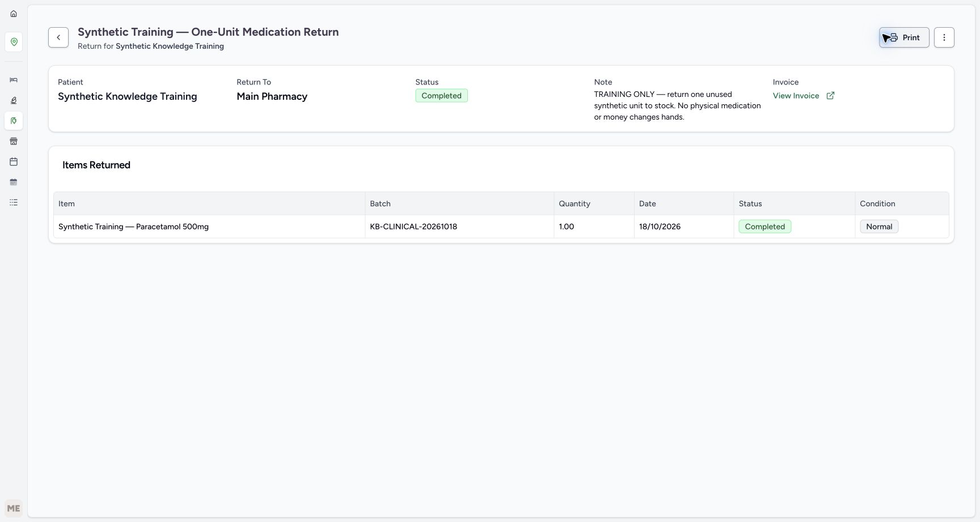Click patient name Synthetic Knowledge Training in summary card
Image resolution: width=980 pixels, height=522 pixels.
pos(128,96)
